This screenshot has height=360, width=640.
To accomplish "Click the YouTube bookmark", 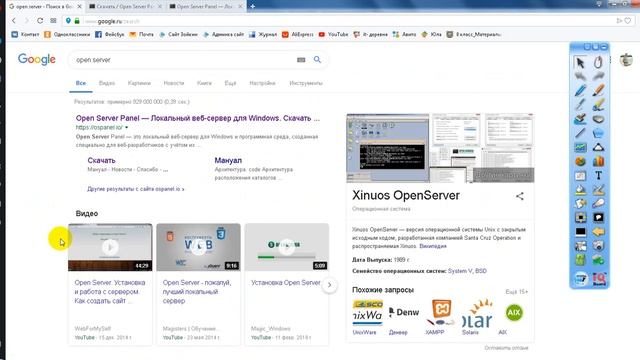I will tap(333, 34).
